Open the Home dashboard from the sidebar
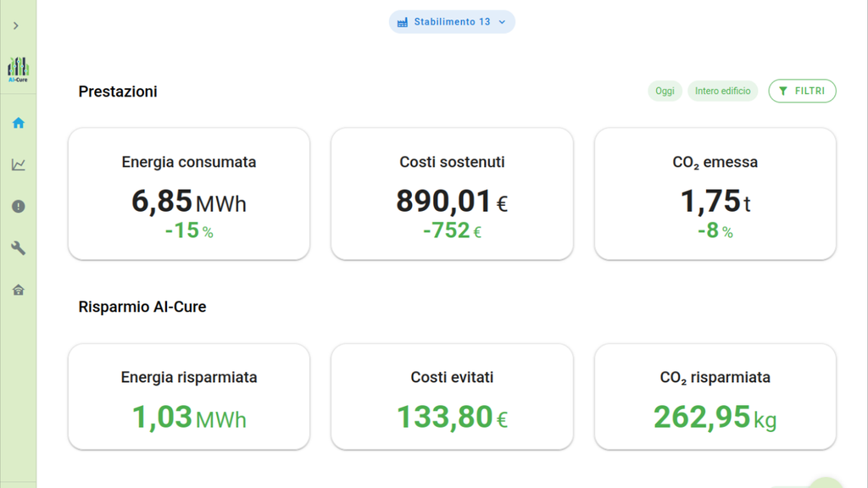The width and height of the screenshot is (868, 488). (x=18, y=123)
